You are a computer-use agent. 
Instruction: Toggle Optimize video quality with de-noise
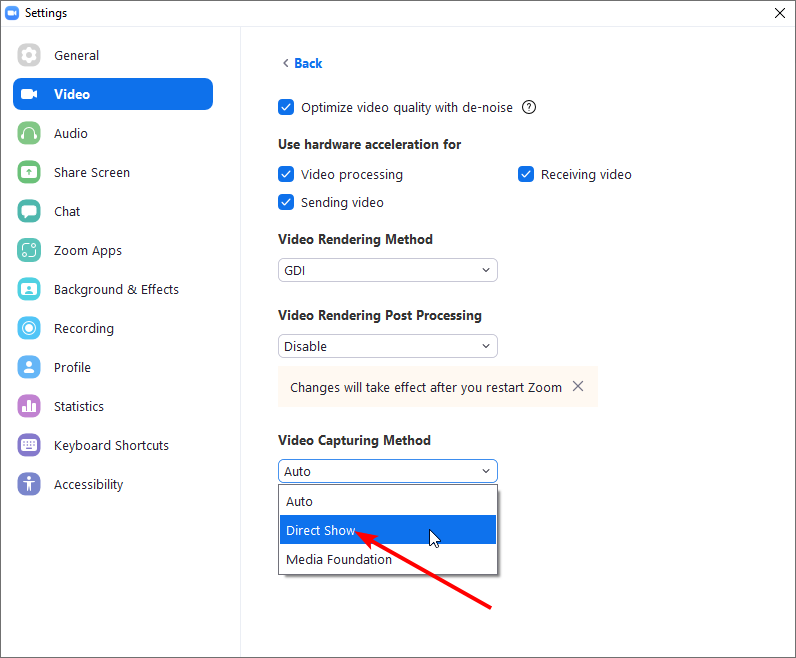tap(286, 107)
